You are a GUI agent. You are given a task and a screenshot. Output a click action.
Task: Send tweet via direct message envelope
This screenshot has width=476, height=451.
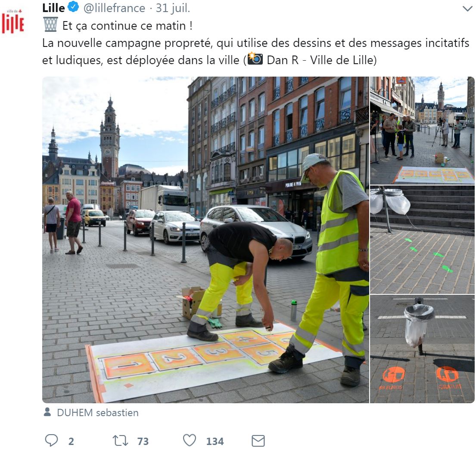click(x=258, y=441)
